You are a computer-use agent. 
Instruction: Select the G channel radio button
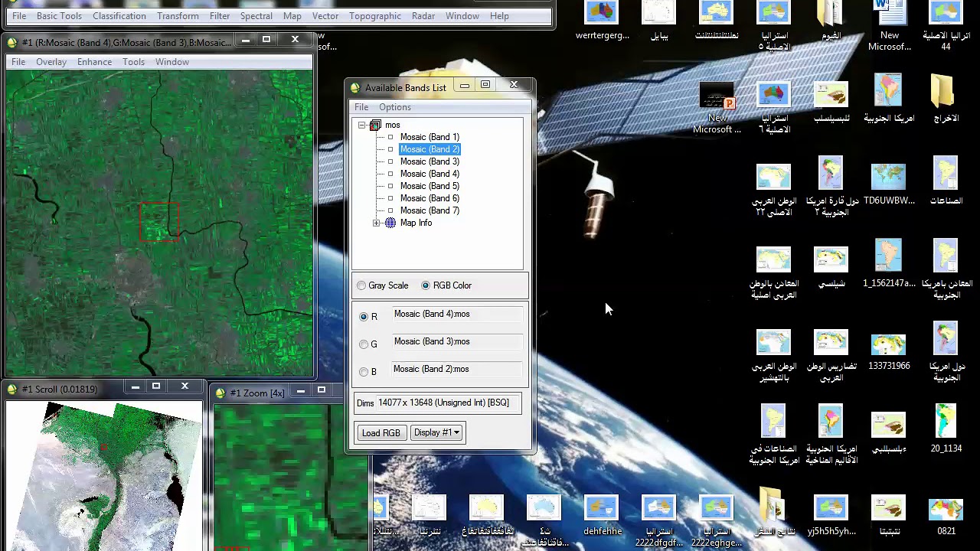pos(364,344)
